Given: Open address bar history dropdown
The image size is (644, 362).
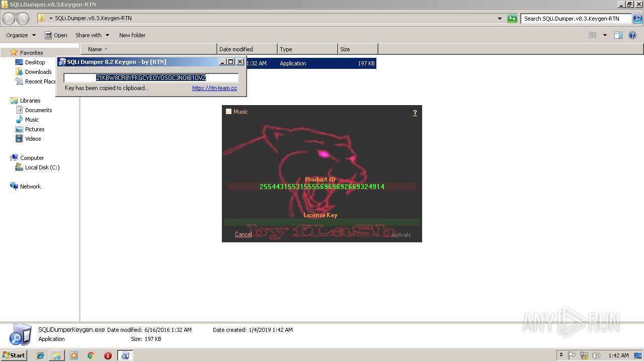Looking at the screenshot, I should pos(500,19).
